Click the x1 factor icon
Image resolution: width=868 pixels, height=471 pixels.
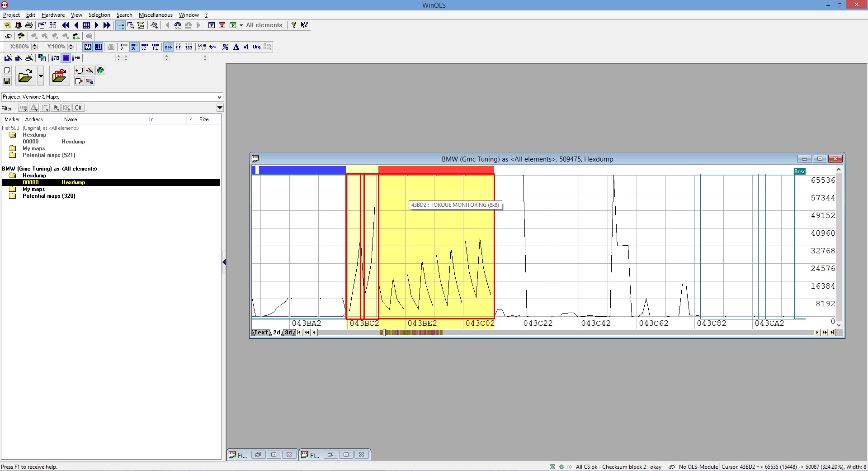(246, 47)
